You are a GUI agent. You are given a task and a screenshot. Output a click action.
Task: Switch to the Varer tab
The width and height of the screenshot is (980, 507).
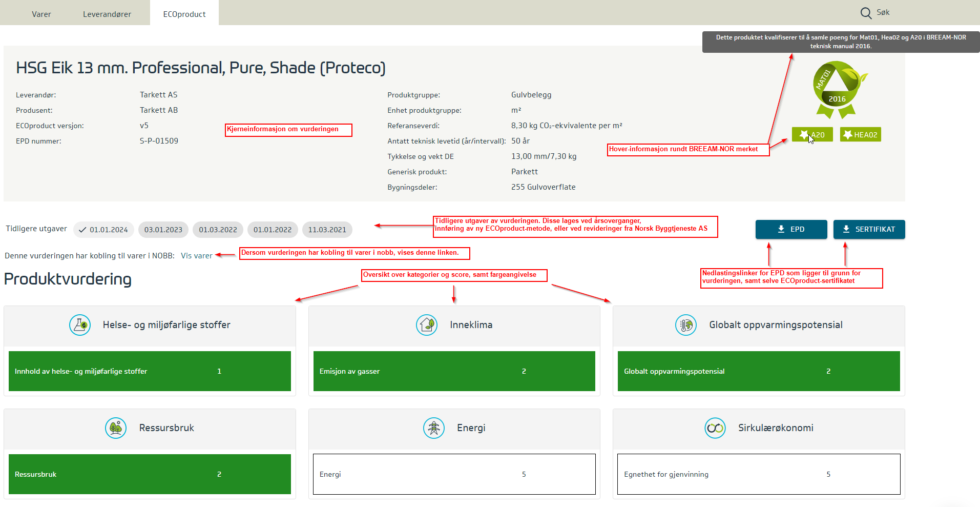click(x=41, y=14)
